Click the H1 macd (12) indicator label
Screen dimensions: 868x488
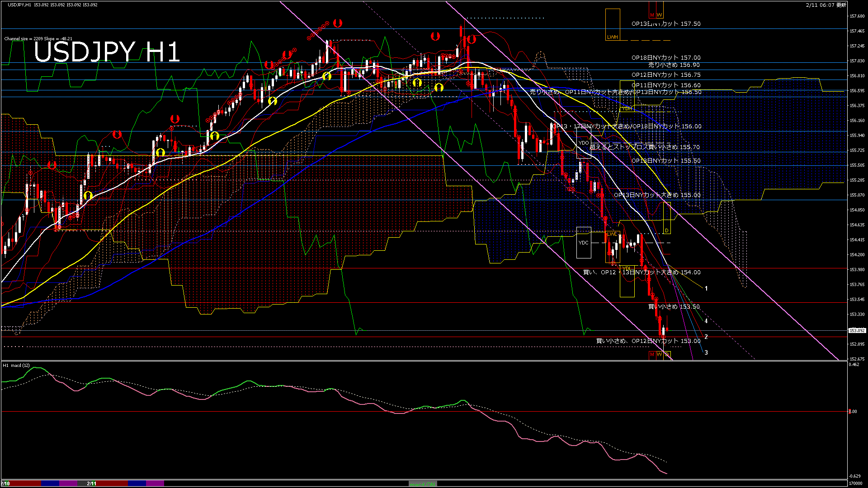pos(16,365)
